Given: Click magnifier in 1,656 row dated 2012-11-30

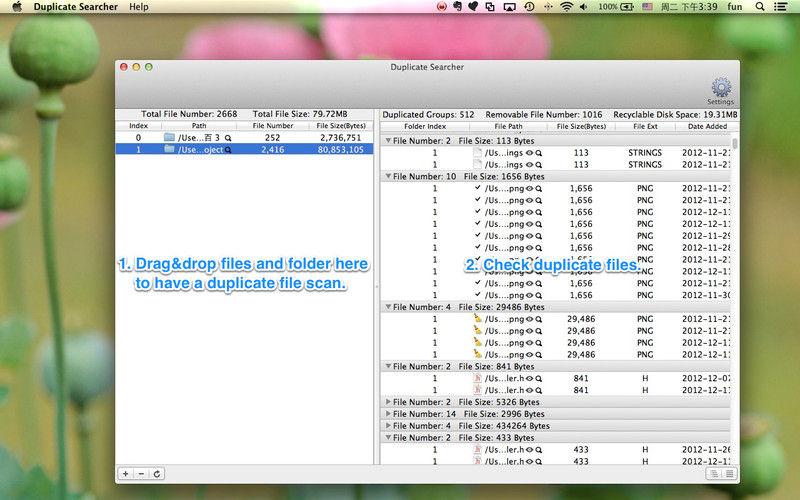Looking at the screenshot, I should pos(539,295).
